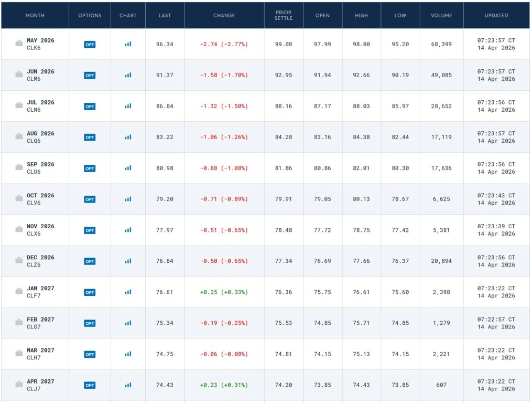Open OPT badge in NOV 2026 row

pyautogui.click(x=90, y=230)
